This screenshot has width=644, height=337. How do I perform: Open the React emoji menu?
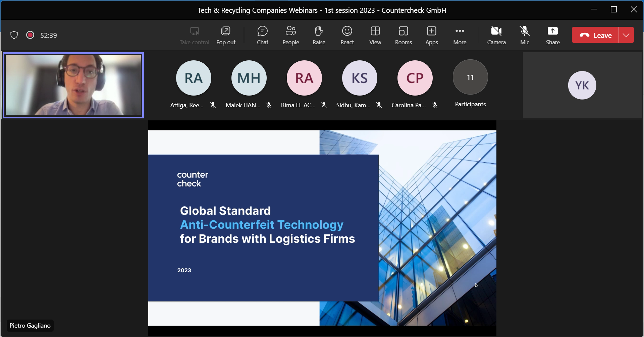[347, 35]
